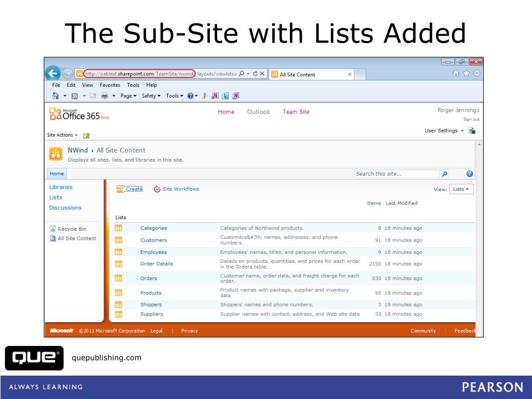Click the Read Mail icon in command bar

coord(92,96)
